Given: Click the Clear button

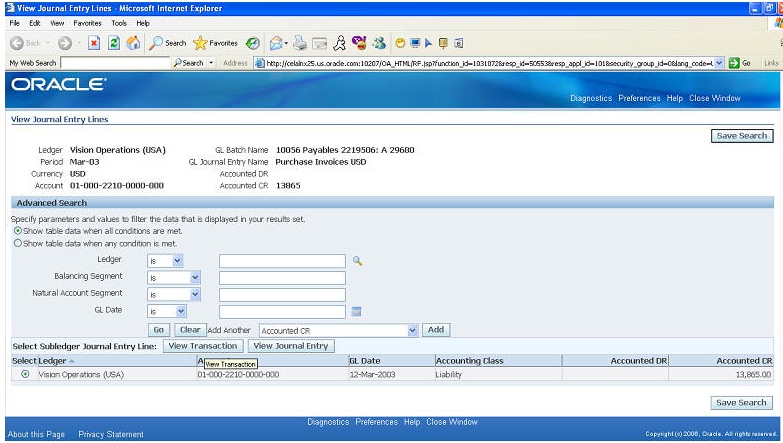Looking at the screenshot, I should [x=190, y=330].
